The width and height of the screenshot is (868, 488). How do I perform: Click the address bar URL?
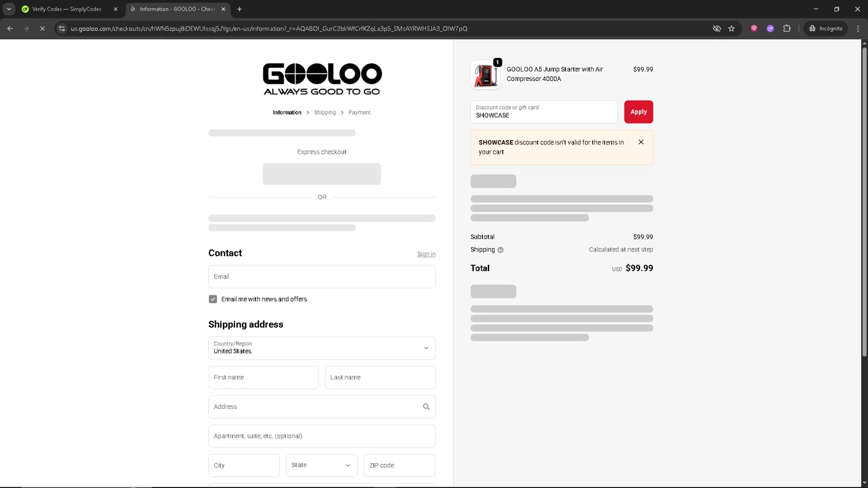click(269, 28)
